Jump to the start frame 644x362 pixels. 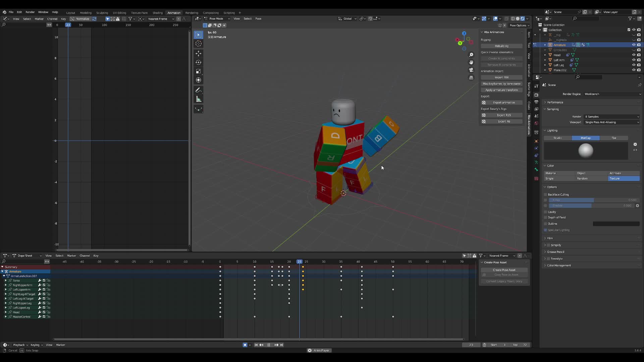pos(256,345)
